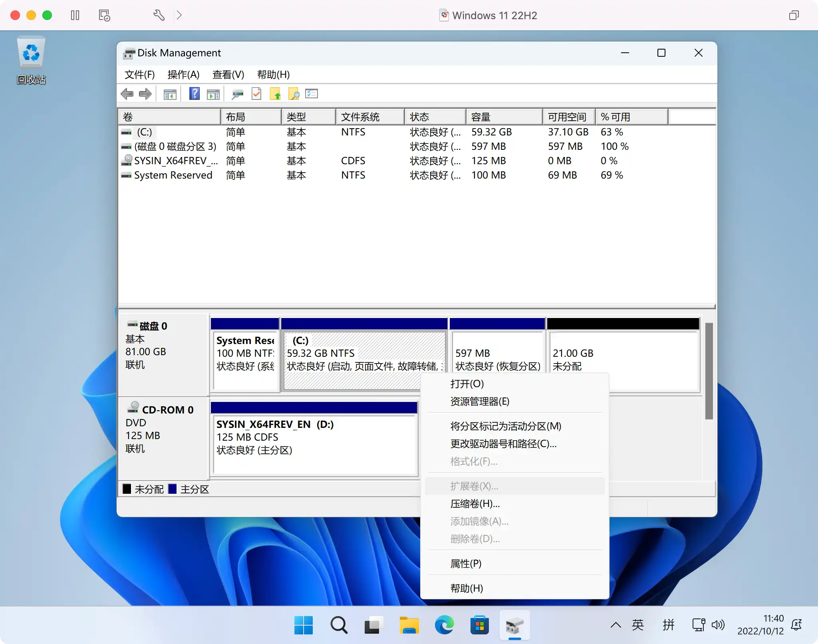Image resolution: width=818 pixels, height=644 pixels.
Task: Open the 查看(V) menu
Action: [x=228, y=75]
